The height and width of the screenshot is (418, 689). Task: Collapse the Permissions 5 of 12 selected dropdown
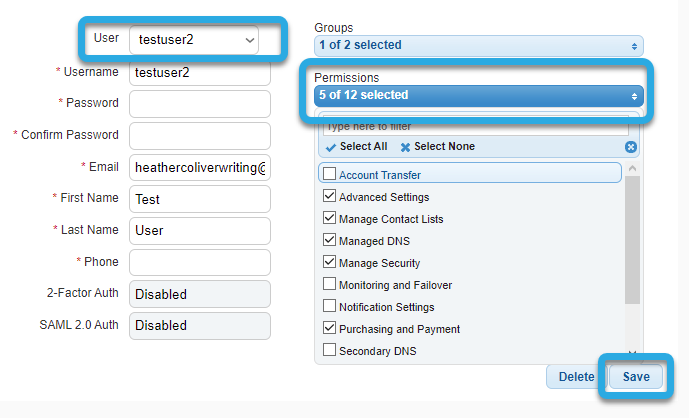point(479,96)
